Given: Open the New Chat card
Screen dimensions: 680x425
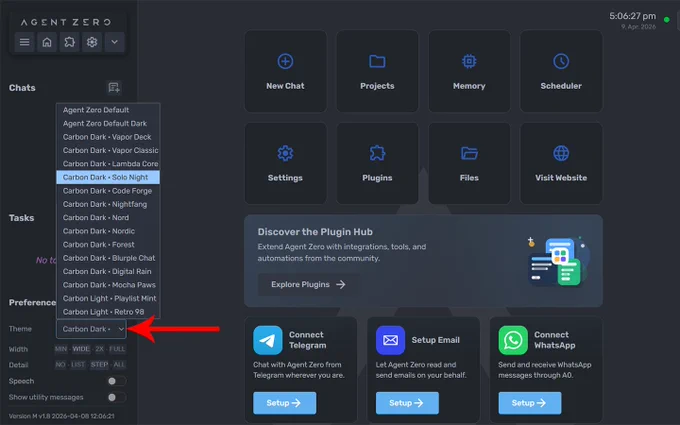Looking at the screenshot, I should click(285, 71).
